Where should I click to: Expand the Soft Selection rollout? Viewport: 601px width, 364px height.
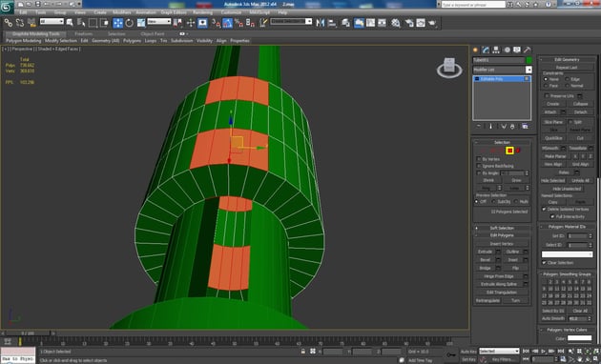(x=502, y=228)
